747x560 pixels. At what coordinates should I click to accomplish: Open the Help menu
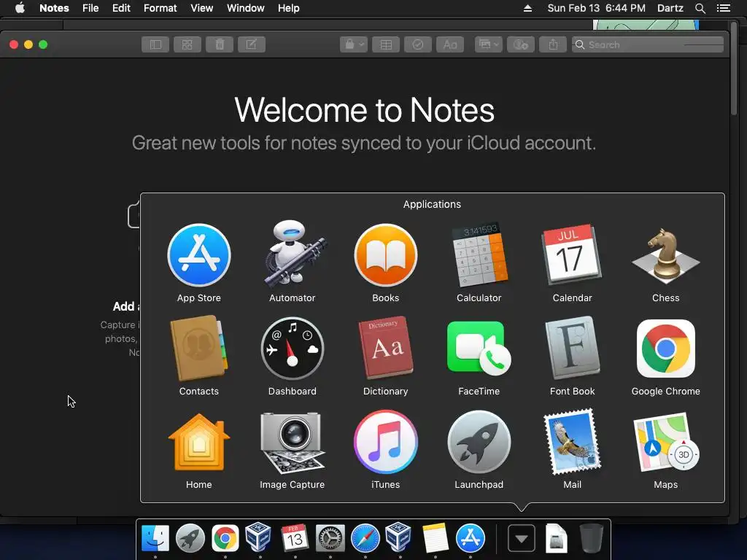click(x=289, y=8)
